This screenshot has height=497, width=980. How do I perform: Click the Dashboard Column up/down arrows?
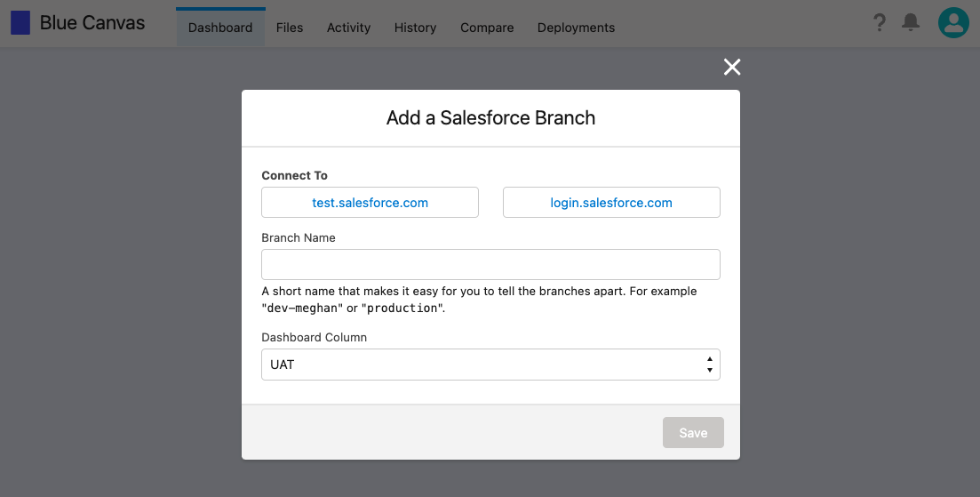click(x=709, y=365)
